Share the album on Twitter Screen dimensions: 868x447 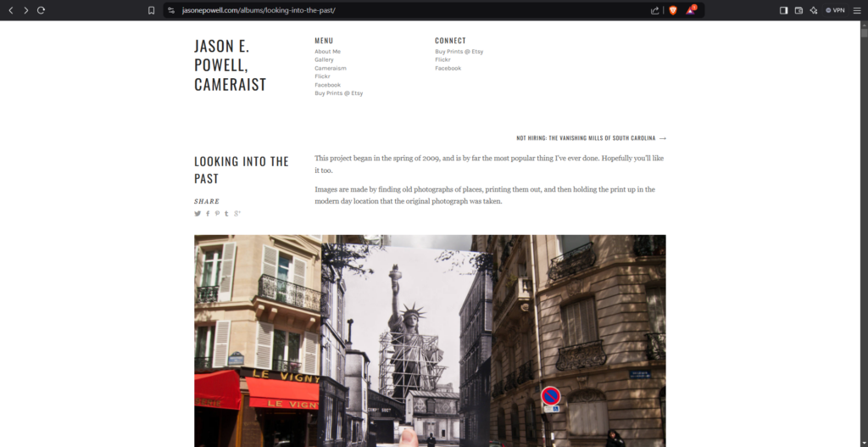[x=198, y=214]
